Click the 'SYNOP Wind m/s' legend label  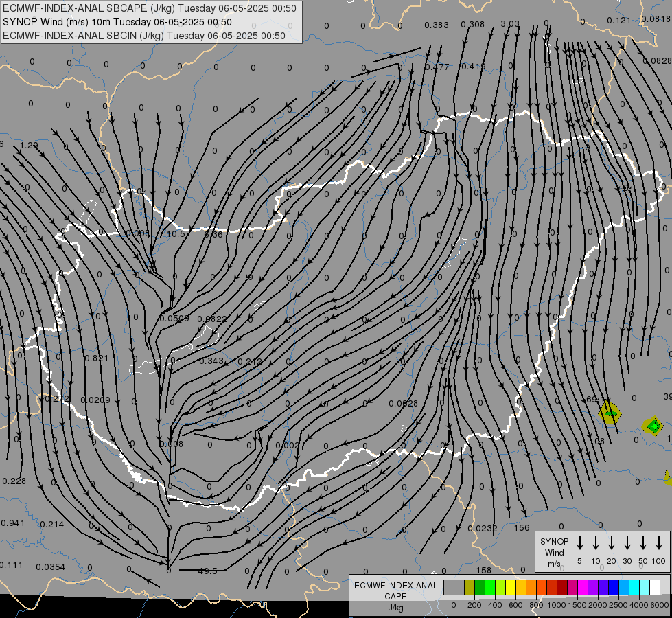tap(554, 552)
